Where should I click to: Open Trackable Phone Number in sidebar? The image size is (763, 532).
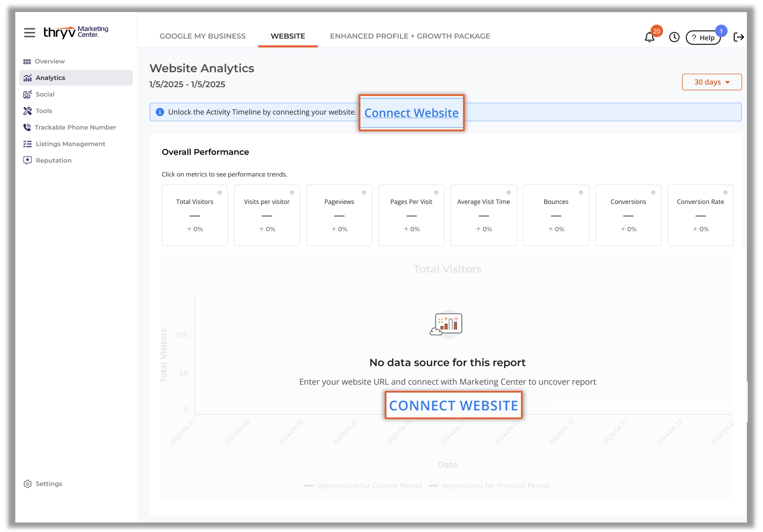point(75,127)
